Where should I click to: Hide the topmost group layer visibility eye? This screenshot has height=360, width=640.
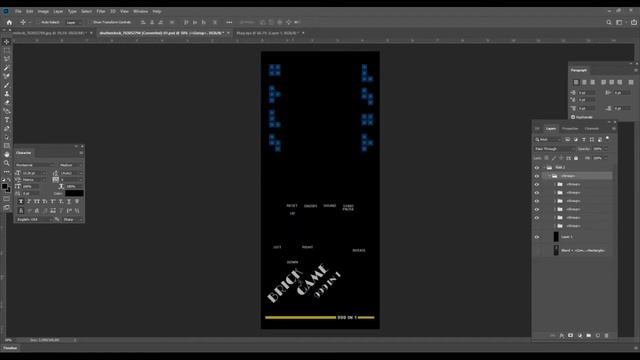pos(537,167)
